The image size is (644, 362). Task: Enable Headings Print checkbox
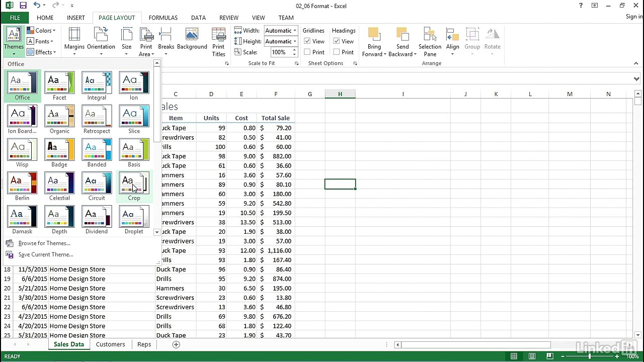[x=337, y=52]
